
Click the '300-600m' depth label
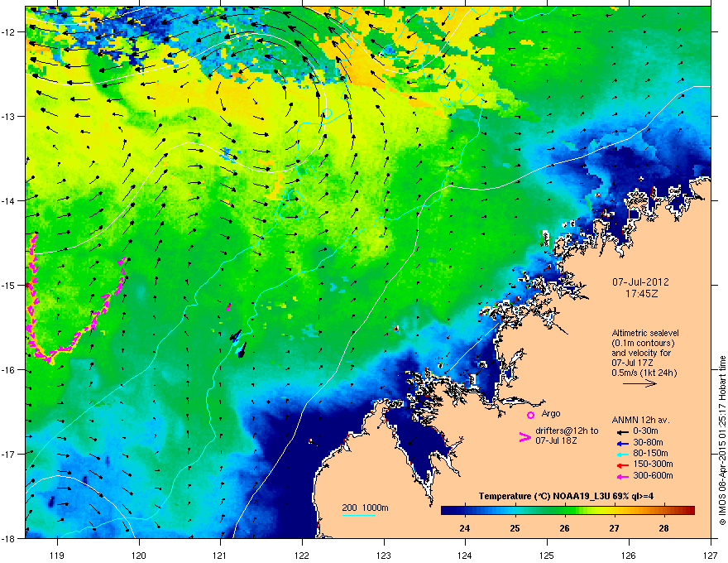click(654, 475)
